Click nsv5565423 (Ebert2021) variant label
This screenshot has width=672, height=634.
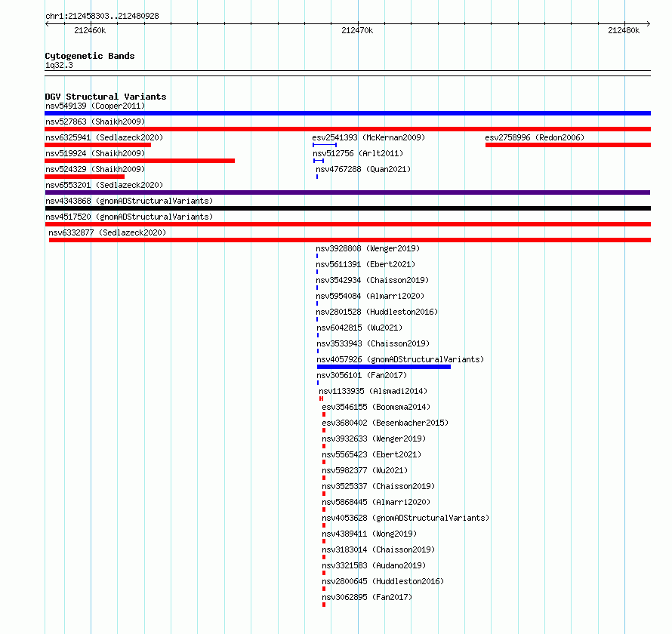pos(371,454)
